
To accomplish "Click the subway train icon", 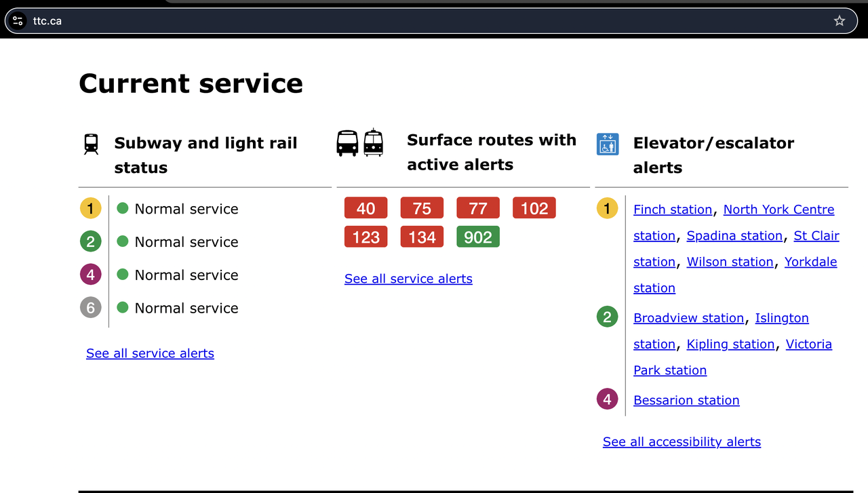I will point(91,144).
